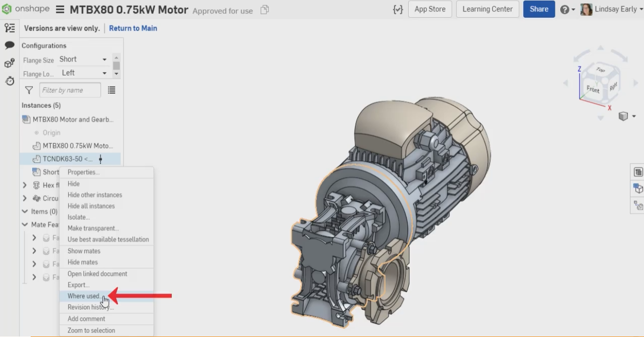This screenshot has width=644, height=337.
Task: Select Open linked document
Action: pyautogui.click(x=107, y=274)
